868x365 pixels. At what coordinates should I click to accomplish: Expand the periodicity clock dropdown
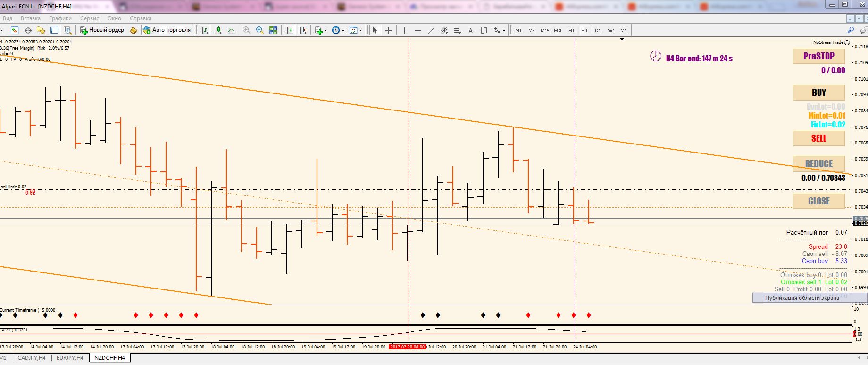coord(342,30)
